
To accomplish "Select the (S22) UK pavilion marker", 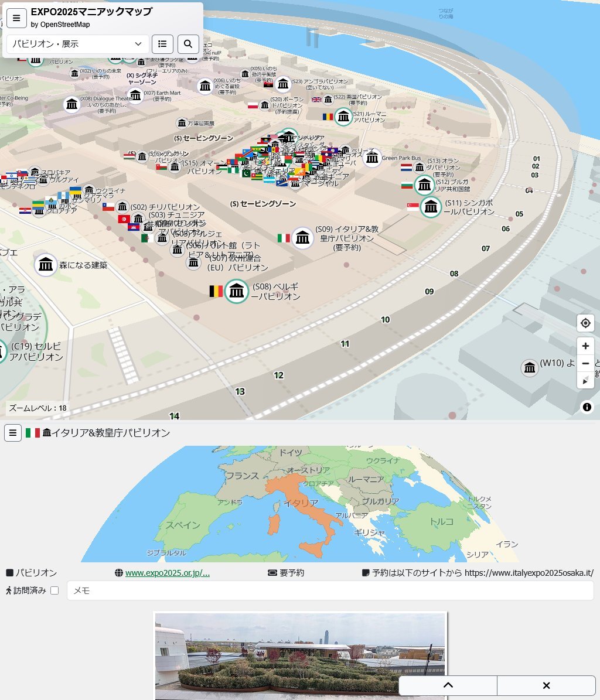I will [x=328, y=100].
